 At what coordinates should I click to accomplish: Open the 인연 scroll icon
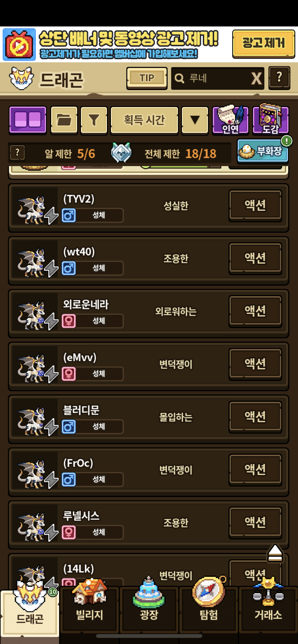(231, 120)
